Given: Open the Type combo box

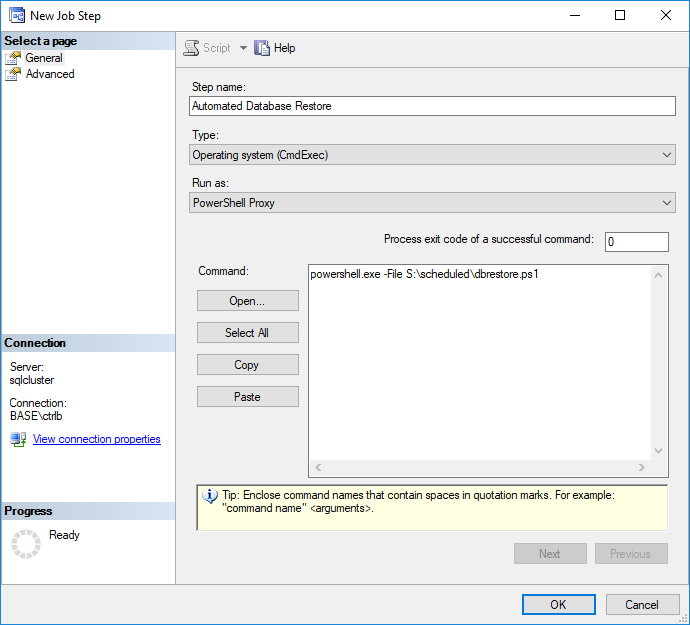Looking at the screenshot, I should pyautogui.click(x=432, y=155).
